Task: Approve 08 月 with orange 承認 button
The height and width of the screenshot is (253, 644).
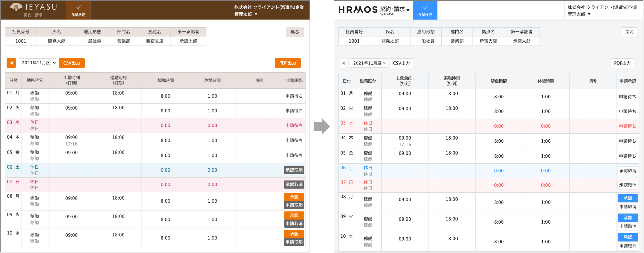Action: (x=294, y=197)
